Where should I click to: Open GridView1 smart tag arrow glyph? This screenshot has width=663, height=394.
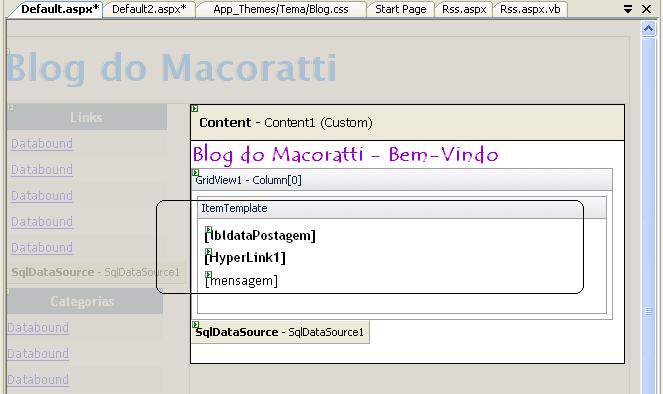click(x=195, y=172)
